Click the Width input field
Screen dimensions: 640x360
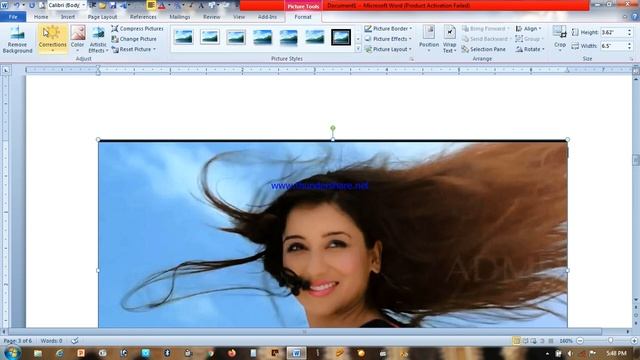pos(613,46)
